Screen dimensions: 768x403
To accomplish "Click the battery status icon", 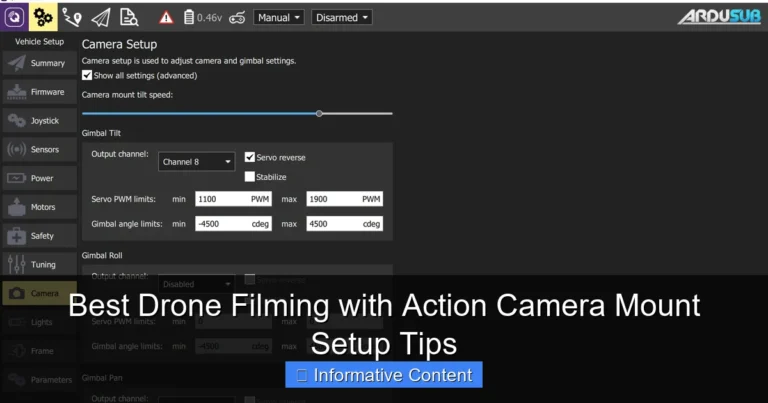I will coord(189,18).
